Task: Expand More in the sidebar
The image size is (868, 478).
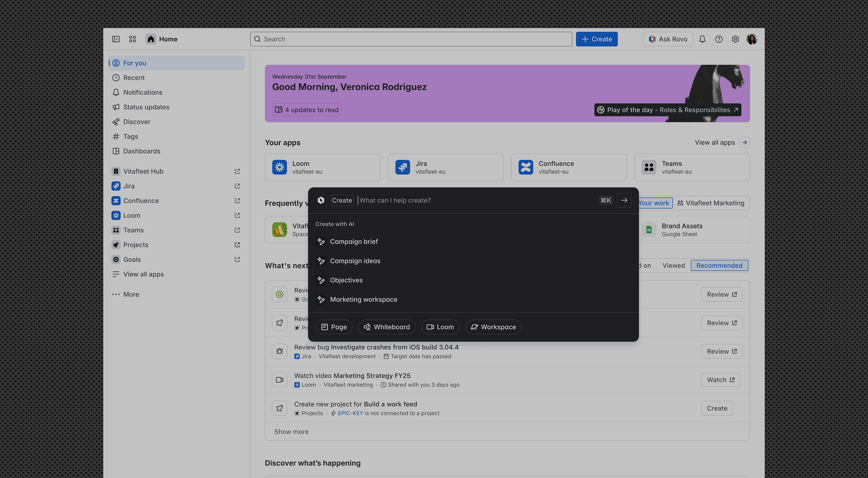Action: pos(176,294)
